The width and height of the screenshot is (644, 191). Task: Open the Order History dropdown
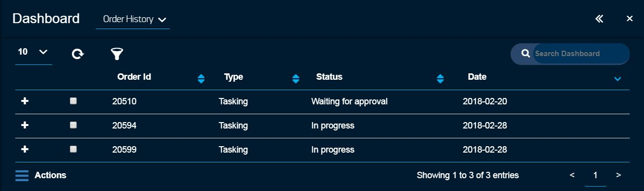133,20
